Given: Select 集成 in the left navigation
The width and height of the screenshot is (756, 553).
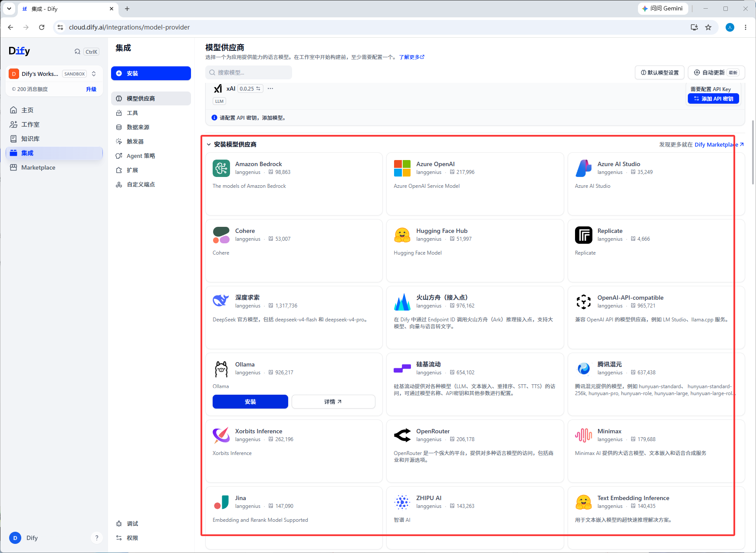Looking at the screenshot, I should (55, 153).
